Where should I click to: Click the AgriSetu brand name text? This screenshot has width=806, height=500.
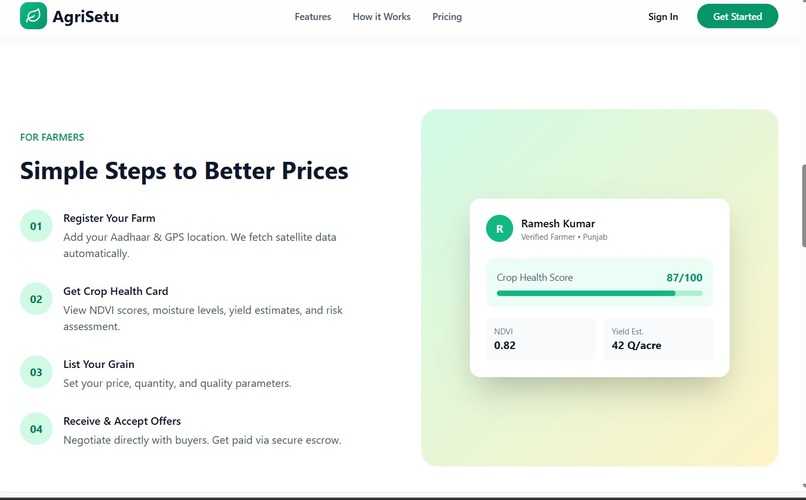[85, 16]
